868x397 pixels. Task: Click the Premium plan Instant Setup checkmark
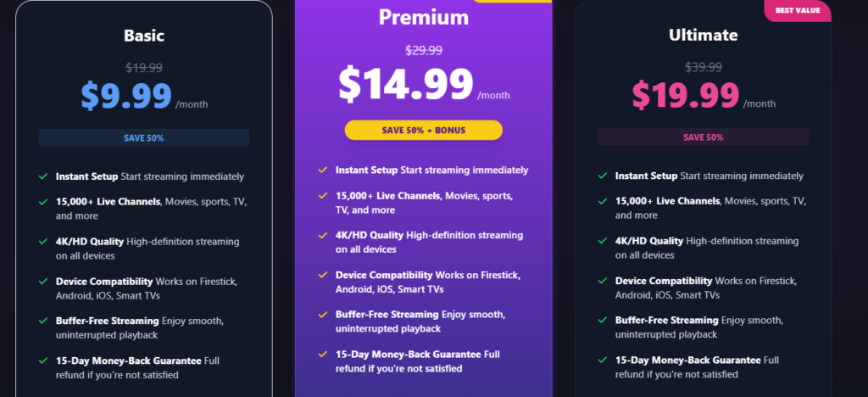pos(323,171)
